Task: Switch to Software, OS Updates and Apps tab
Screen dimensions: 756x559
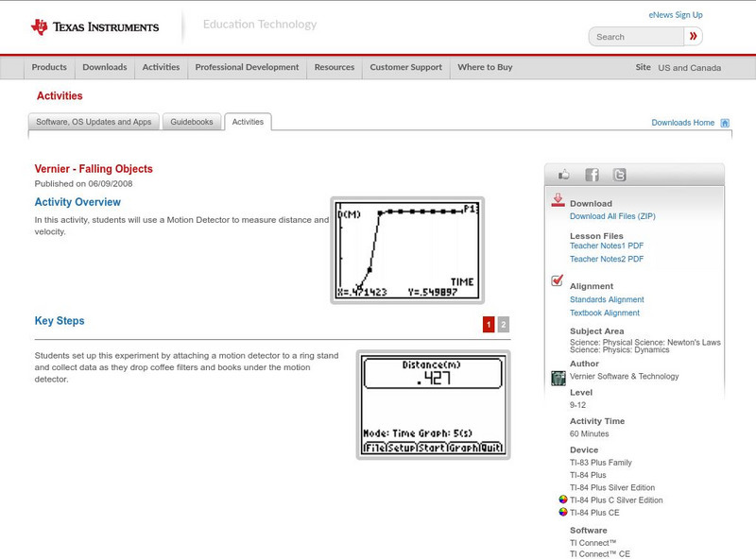Action: pyautogui.click(x=94, y=122)
